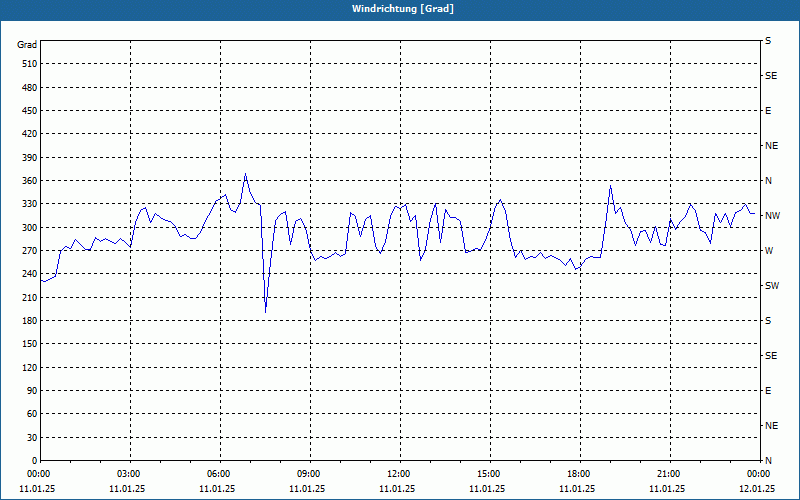Screen dimensions: 800x500
Task: Select the 11.01.25 date under 21:00
Action: coord(667,489)
